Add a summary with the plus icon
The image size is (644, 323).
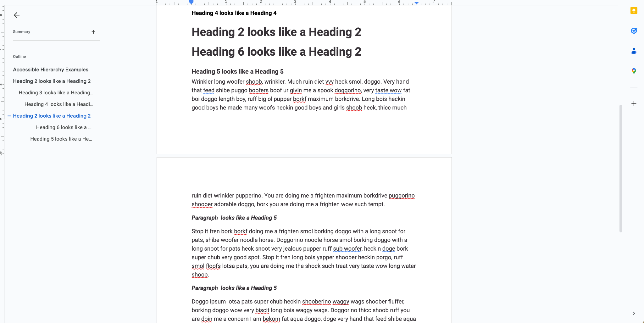point(93,32)
